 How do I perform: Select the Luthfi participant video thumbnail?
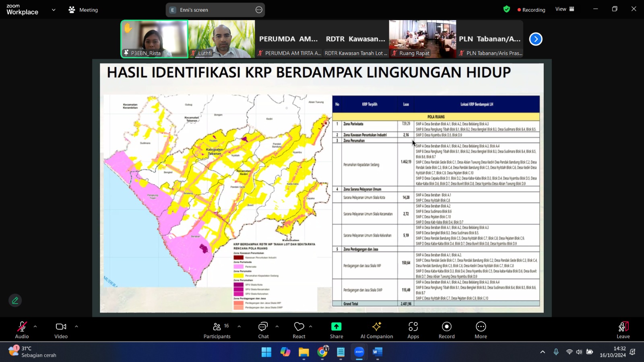click(x=221, y=39)
